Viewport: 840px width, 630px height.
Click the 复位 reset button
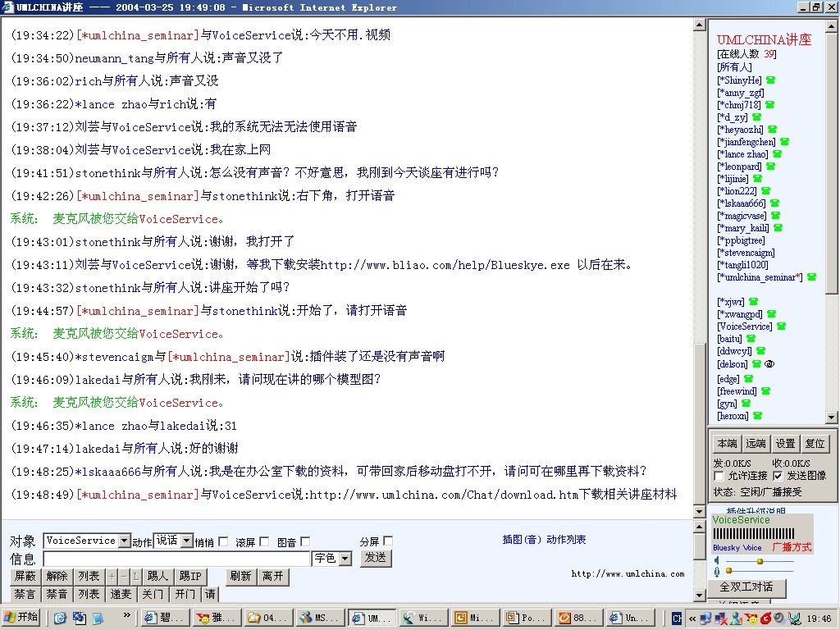click(x=815, y=444)
